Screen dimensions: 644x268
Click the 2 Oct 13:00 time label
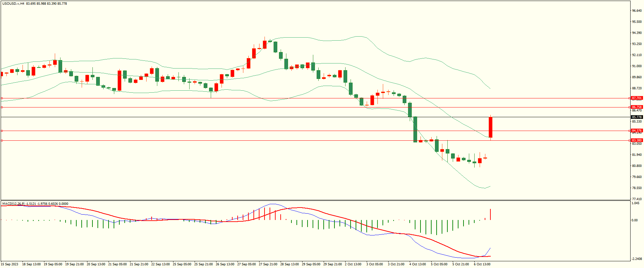tap(353, 264)
